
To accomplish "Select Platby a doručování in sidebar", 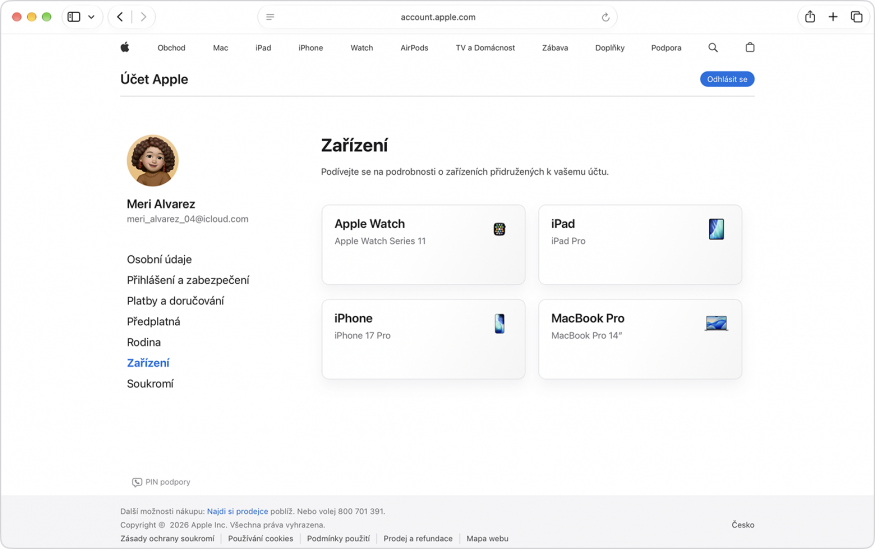I will 175,301.
